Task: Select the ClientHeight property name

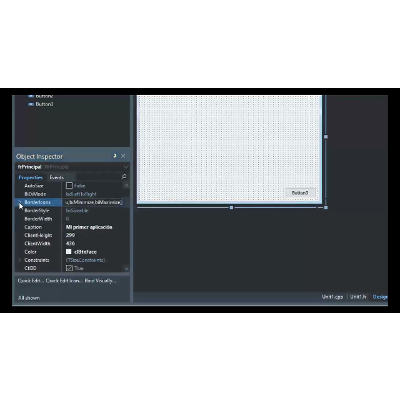Action: tap(38, 235)
